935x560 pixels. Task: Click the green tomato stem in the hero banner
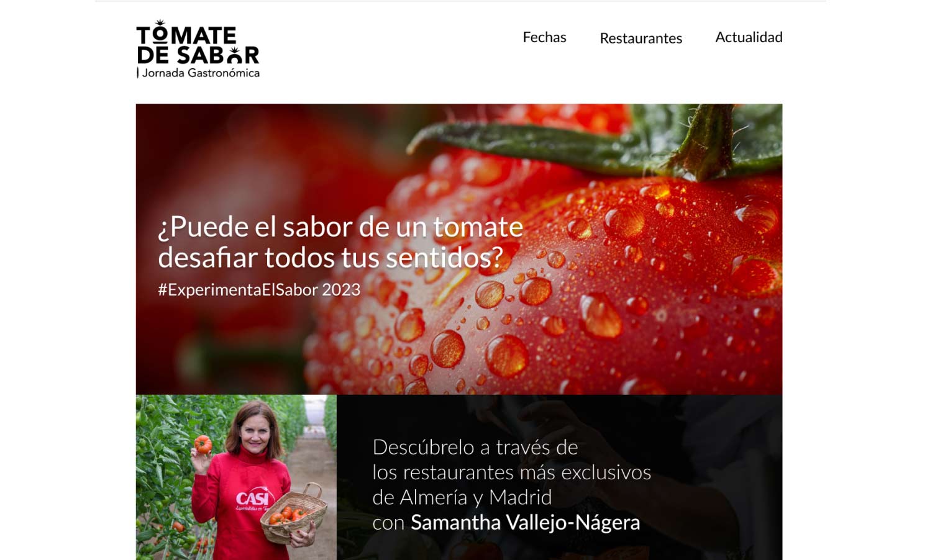[702, 140]
